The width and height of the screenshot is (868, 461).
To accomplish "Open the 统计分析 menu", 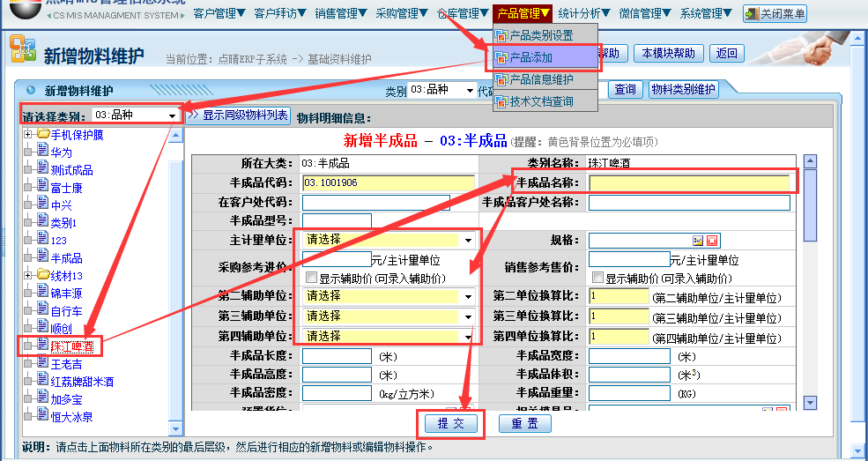I will (584, 13).
